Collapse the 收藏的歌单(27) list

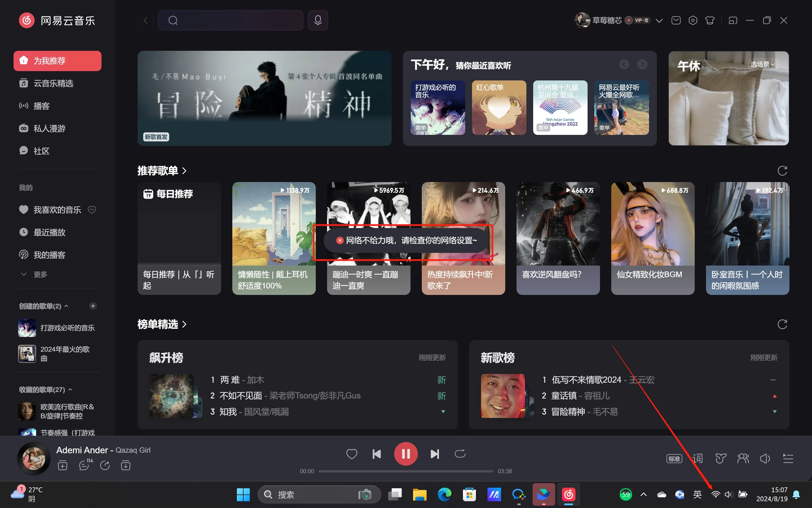[70, 390]
